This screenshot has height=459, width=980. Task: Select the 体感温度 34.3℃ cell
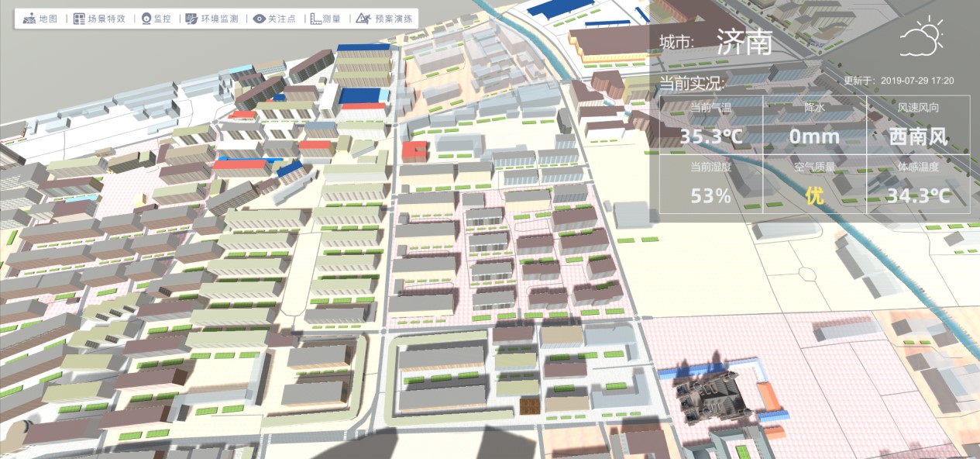918,185
